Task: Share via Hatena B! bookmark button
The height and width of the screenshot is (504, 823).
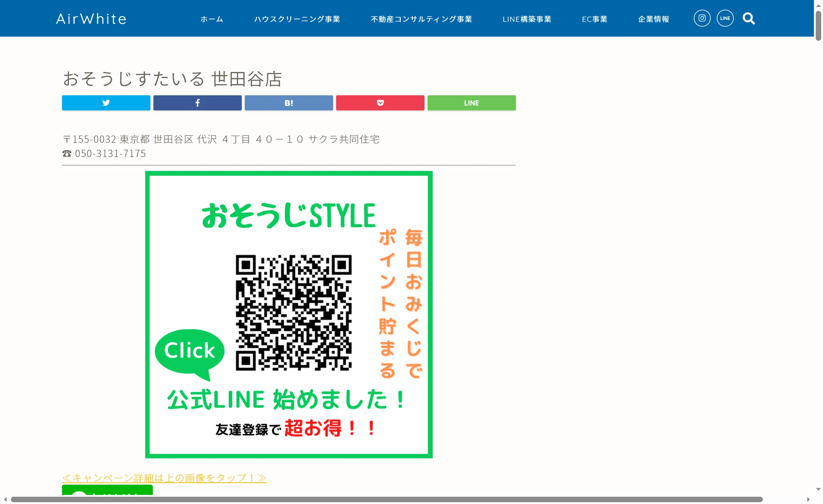Action: point(289,103)
